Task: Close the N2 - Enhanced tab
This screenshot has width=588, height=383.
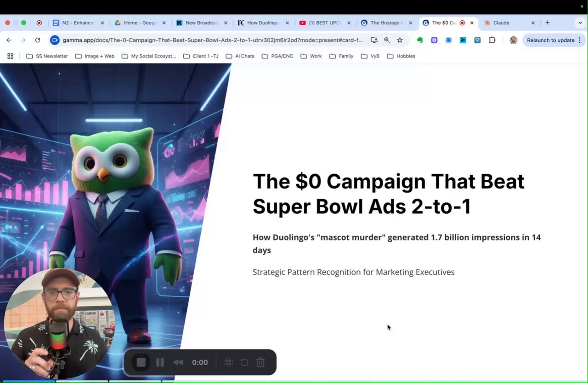Action: click(102, 23)
